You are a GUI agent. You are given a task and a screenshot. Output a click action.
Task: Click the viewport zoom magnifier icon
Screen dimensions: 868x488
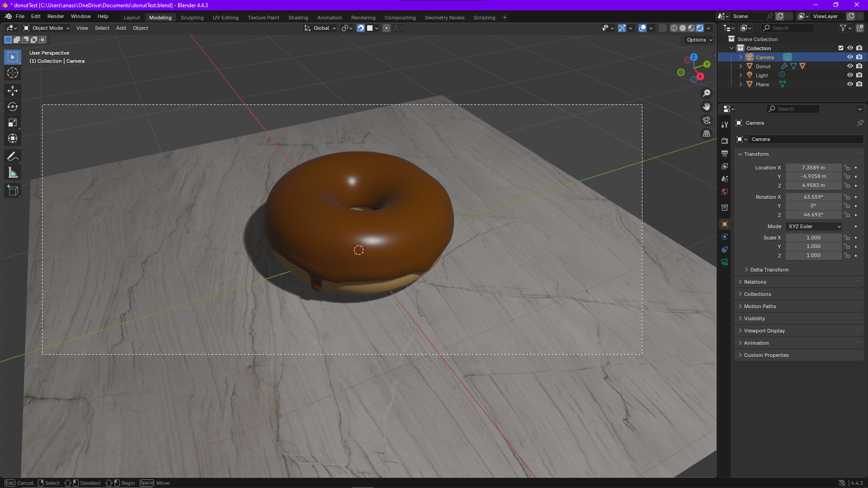(x=707, y=93)
